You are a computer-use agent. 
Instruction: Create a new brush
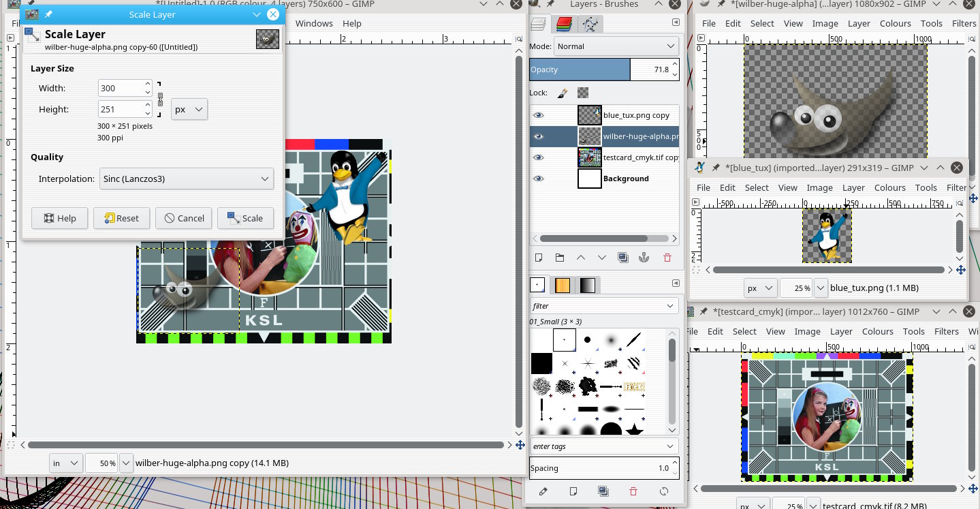pos(573,491)
